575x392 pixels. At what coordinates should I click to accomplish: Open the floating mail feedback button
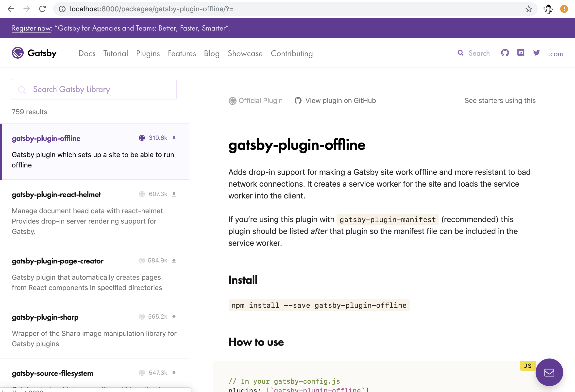(x=549, y=372)
